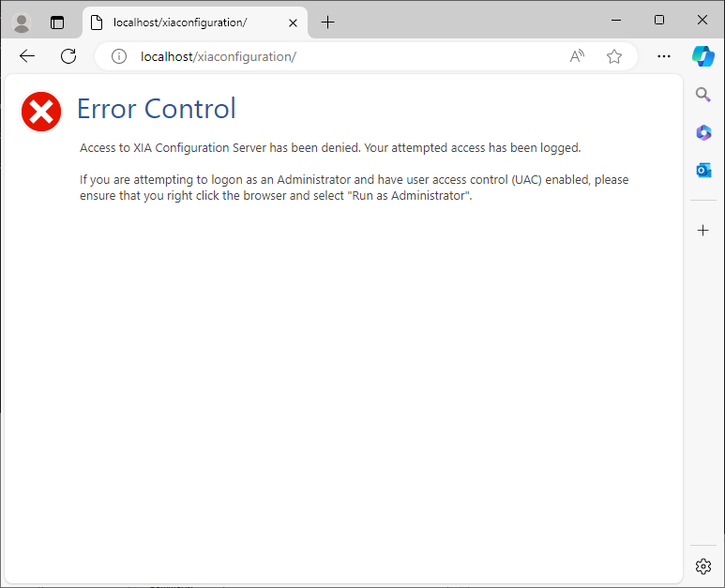725x588 pixels.
Task: Minimize the browser window
Action: point(616,20)
